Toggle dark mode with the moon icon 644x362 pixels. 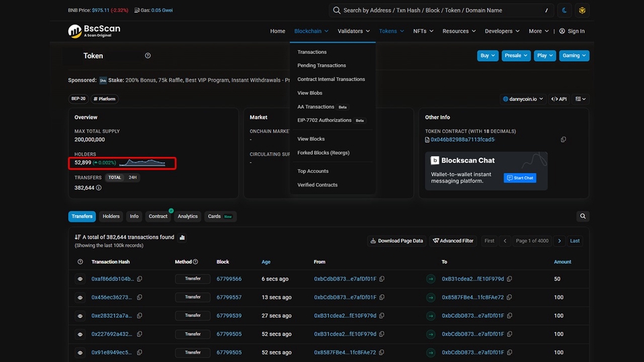point(564,10)
